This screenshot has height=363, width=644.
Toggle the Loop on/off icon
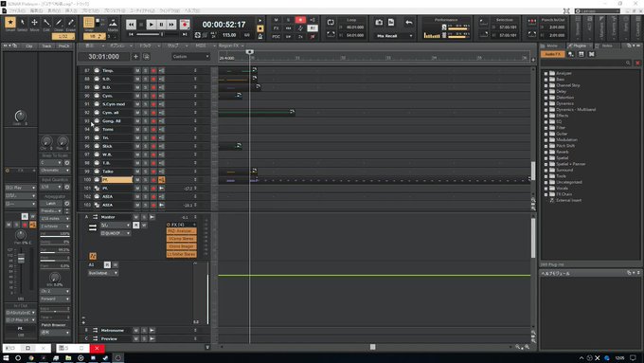(x=331, y=22)
